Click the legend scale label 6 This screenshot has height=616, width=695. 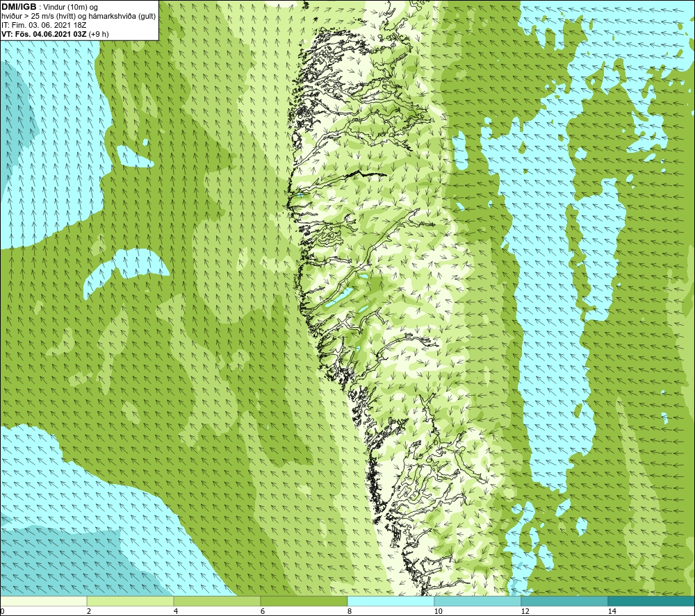point(263,612)
